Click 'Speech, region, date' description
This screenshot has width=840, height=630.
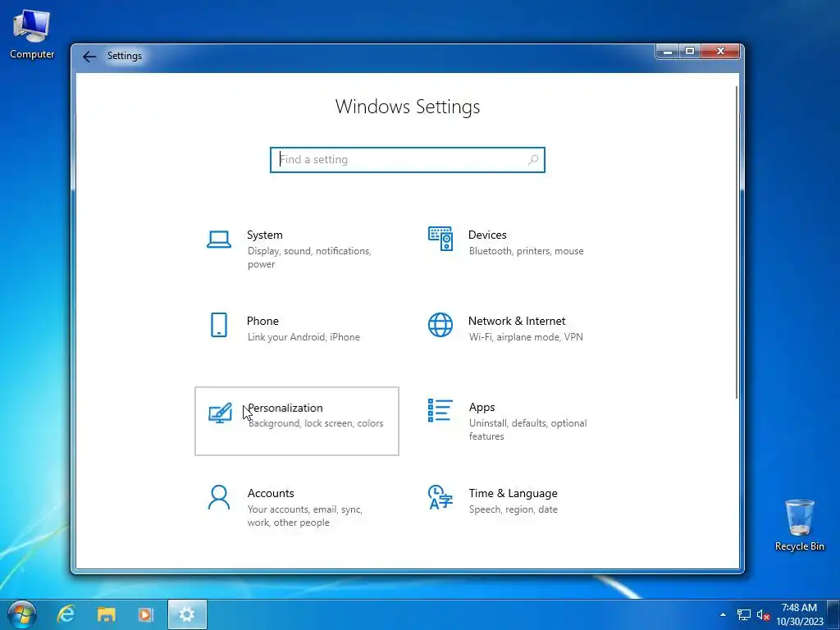tap(514, 509)
